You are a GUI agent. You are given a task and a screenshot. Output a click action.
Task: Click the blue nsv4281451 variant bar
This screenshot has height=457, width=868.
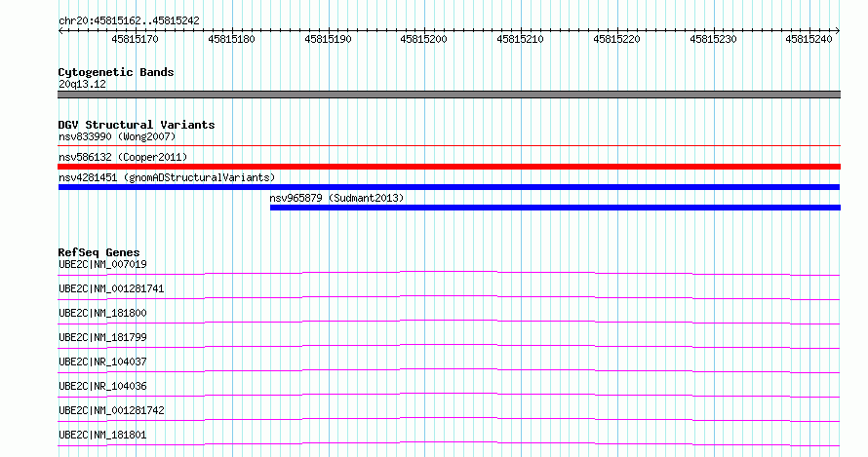tap(449, 187)
